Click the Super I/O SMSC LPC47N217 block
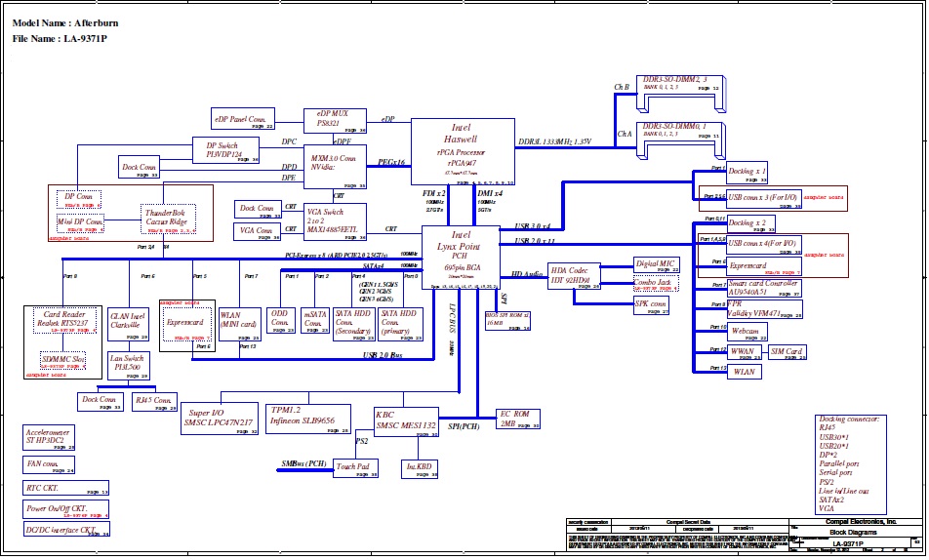Image resolution: width=929 pixels, height=560 pixels. tap(220, 419)
